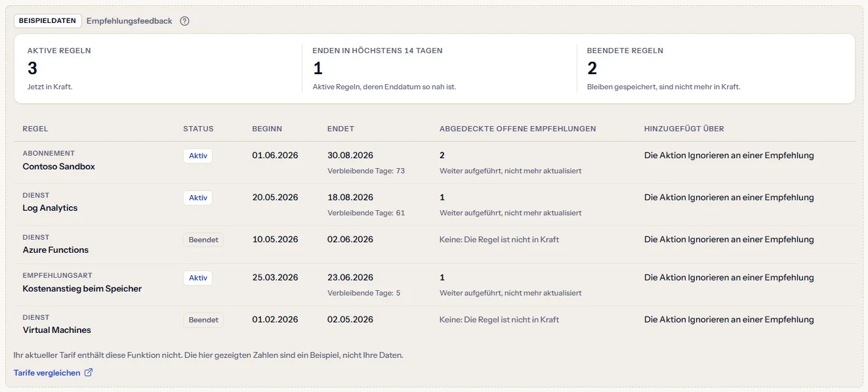Click the BEGINN column header
The width and height of the screenshot is (868, 392).
pos(267,129)
